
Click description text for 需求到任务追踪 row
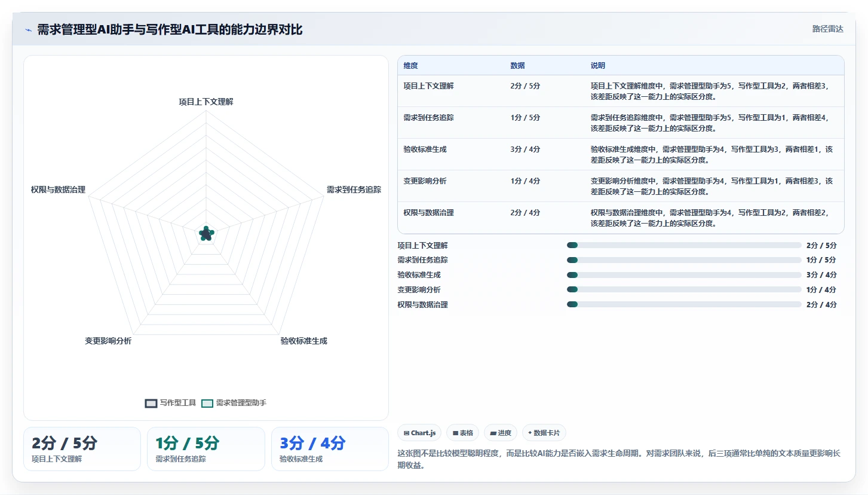pos(710,123)
